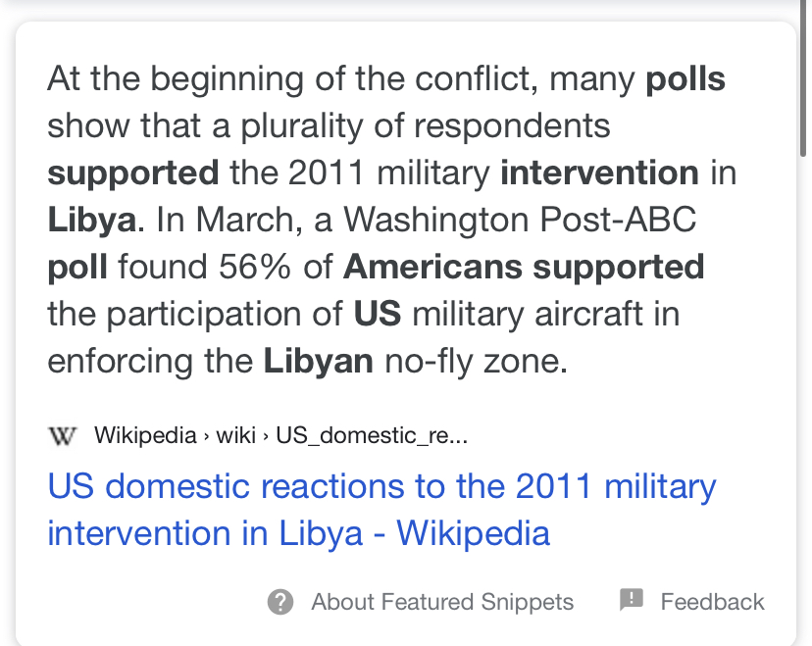Click the wiki breadcrumb segment
The width and height of the screenshot is (812, 646).
(x=236, y=435)
